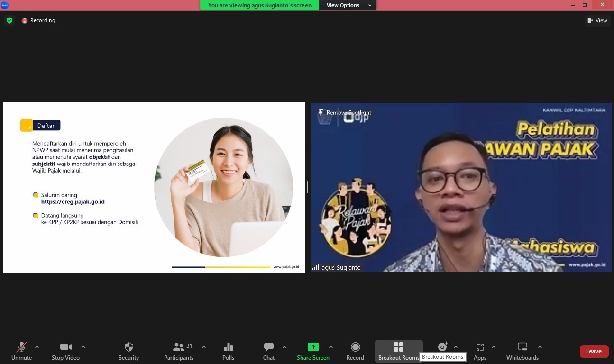Expand audio options arrow beside Unmute
Viewport: 614px width, 364px height.
point(37,347)
